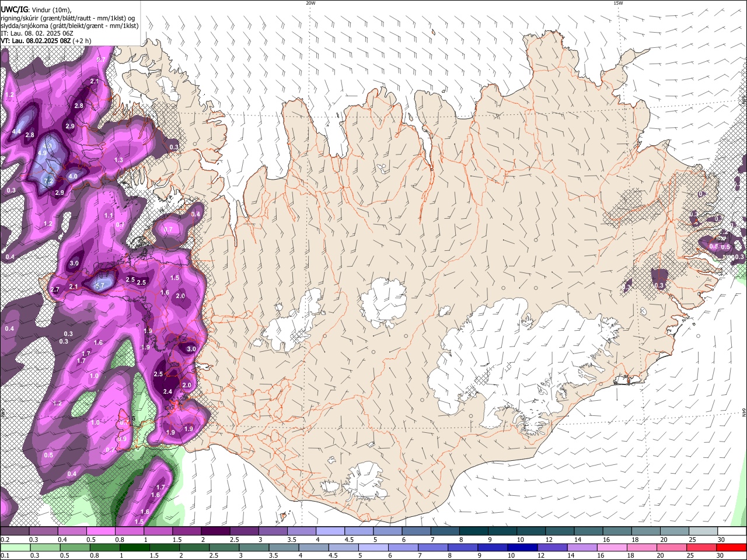Select the 'VT: Lau. 08.02.2025 08Z (+2 h)' line
The width and height of the screenshot is (747, 560).
tap(46, 41)
